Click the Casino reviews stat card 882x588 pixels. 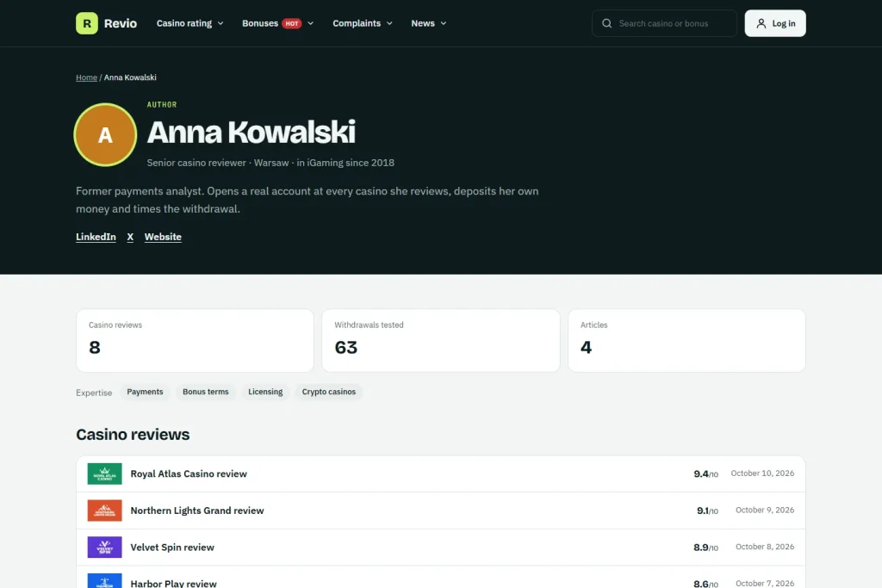196,341
